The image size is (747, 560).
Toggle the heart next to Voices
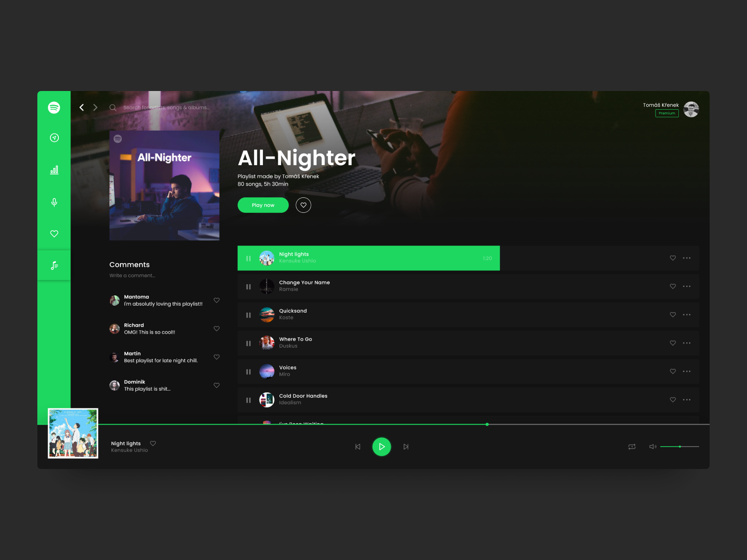point(673,371)
